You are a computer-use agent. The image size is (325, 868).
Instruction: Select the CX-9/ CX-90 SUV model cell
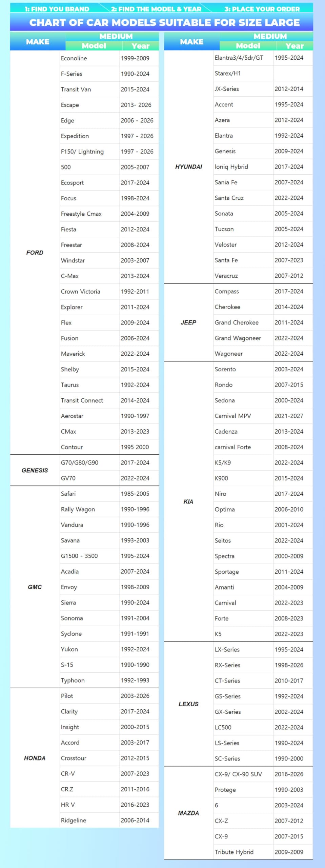coord(238,774)
